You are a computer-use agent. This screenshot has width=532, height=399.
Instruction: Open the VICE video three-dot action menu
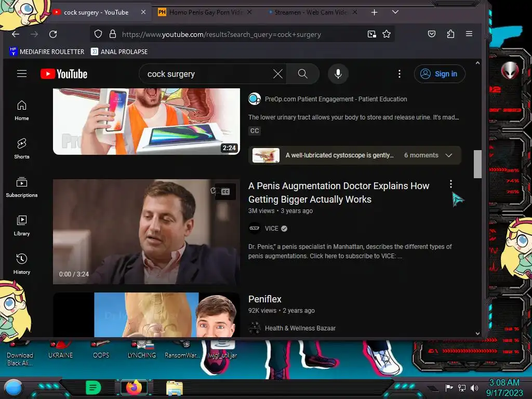[450, 184]
